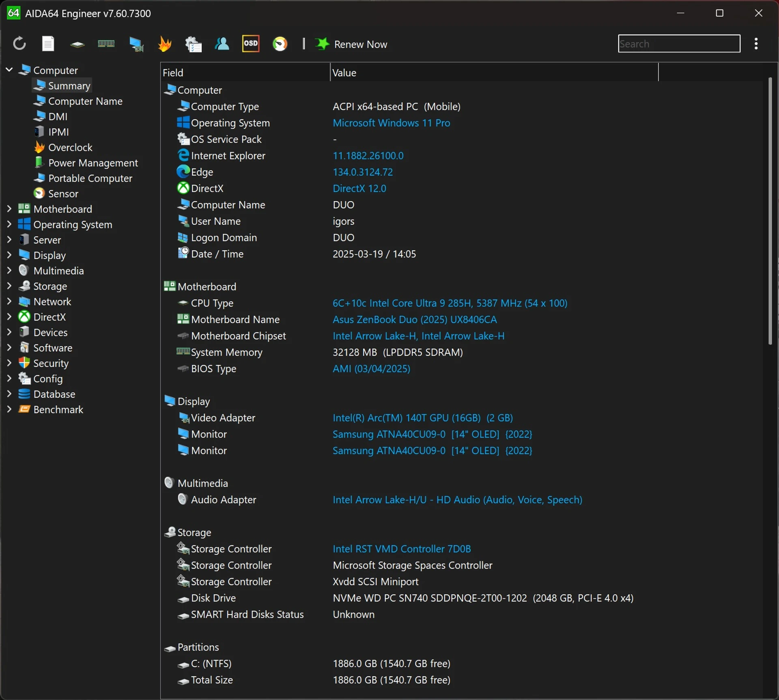Click the Internet Explorer version 11.1882.26100.0 link
The width and height of the screenshot is (779, 700).
coord(368,156)
